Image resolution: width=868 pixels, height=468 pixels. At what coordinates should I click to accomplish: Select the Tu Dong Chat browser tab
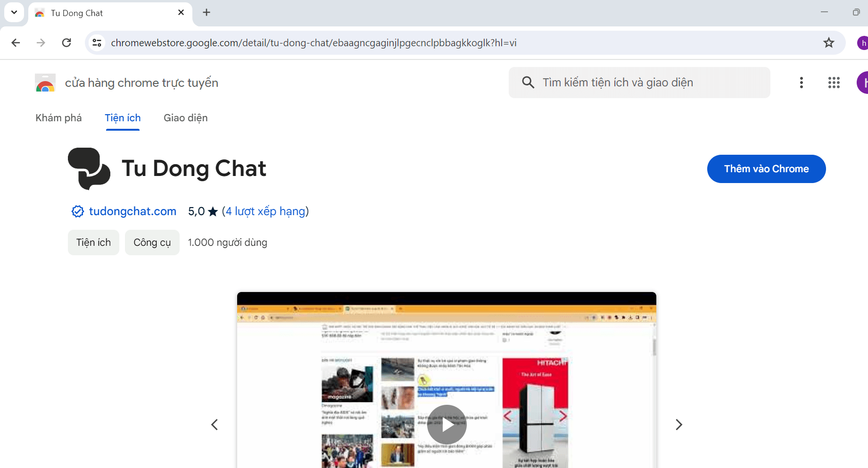[x=110, y=13]
